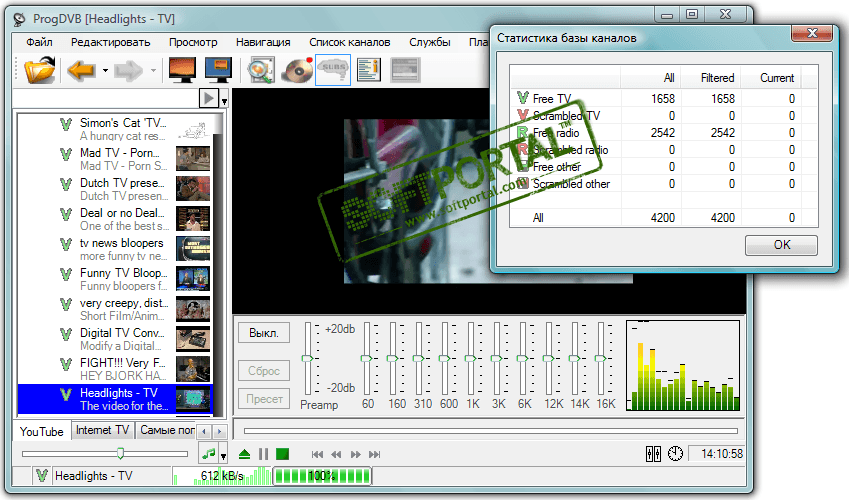Select Deal or no Deal channel
This screenshot has width=849, height=500.
point(115,219)
